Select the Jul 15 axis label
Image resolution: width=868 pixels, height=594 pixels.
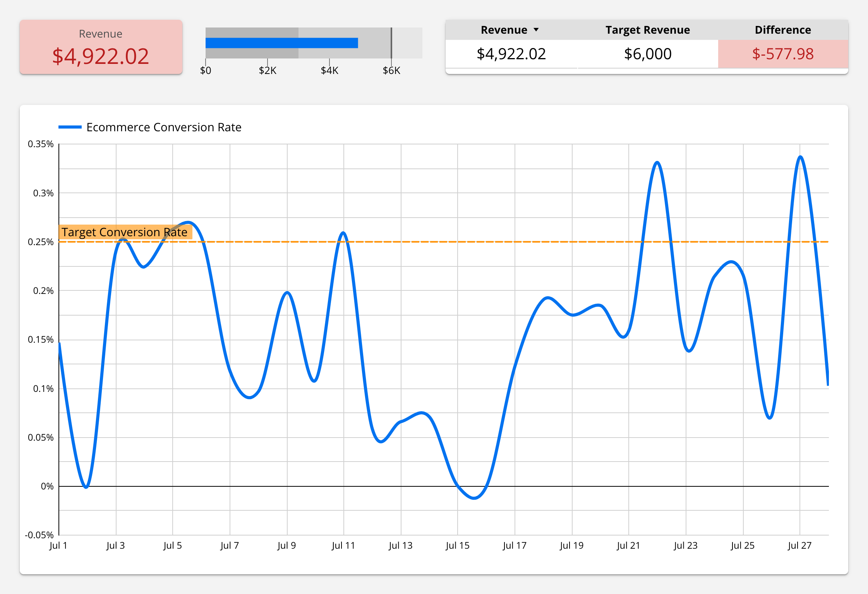[457, 545]
